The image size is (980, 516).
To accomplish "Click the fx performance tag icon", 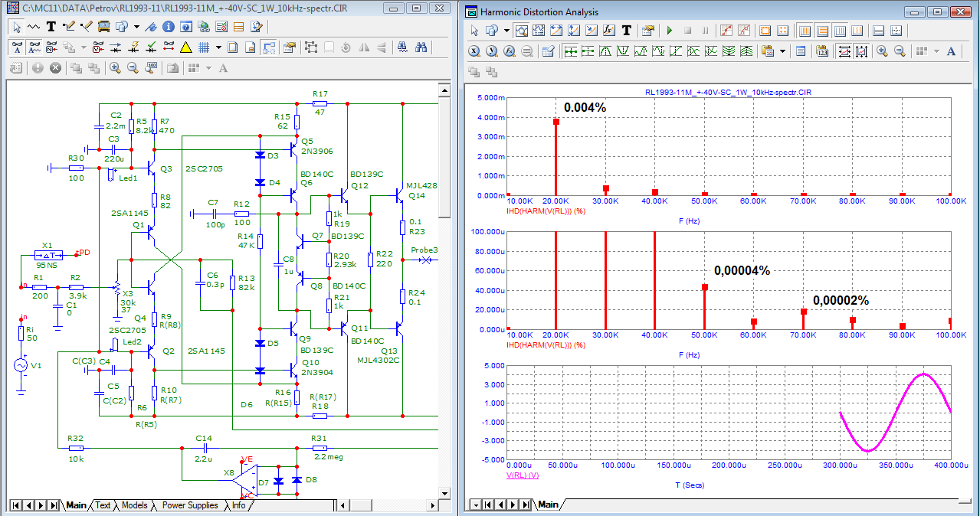I will [609, 31].
